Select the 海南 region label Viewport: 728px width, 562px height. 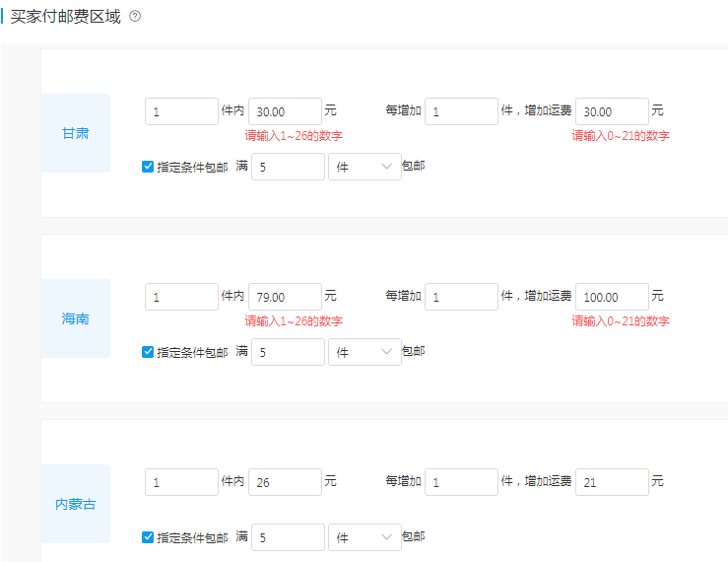(x=76, y=318)
